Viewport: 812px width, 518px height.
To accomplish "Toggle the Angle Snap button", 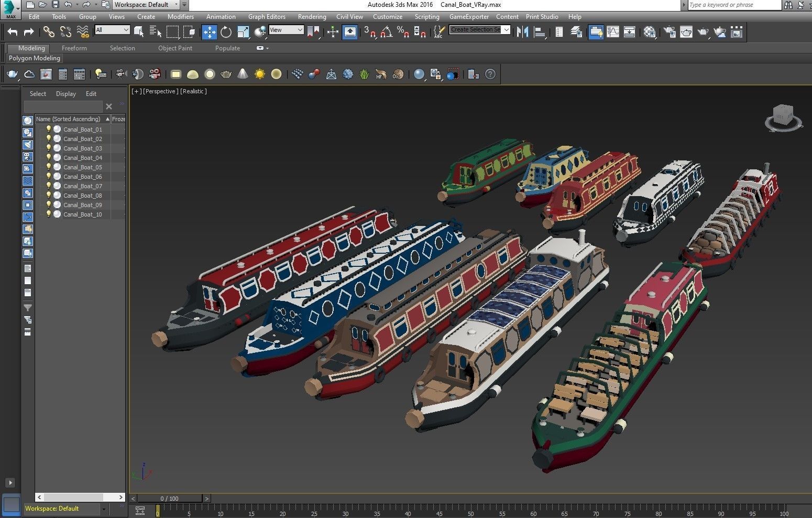I will point(387,32).
